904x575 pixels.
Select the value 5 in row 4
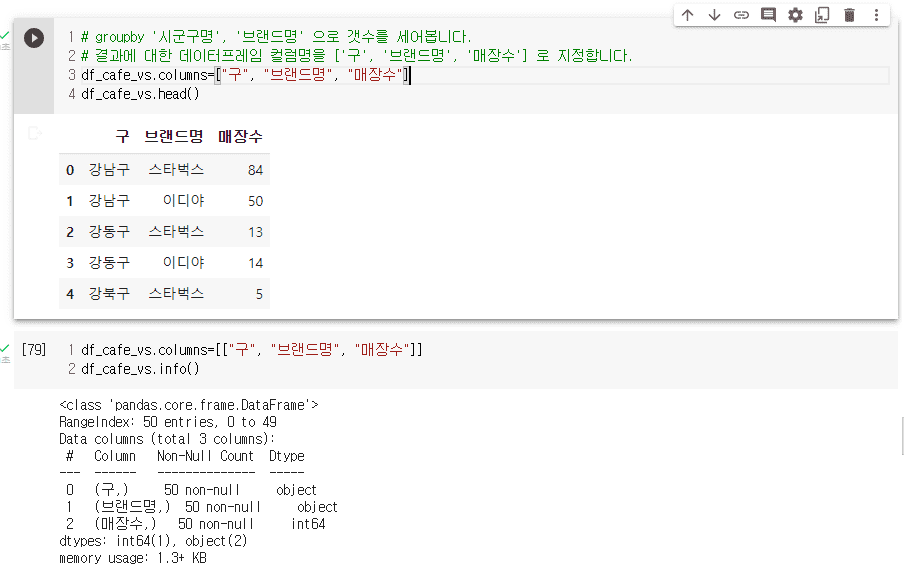(x=259, y=294)
